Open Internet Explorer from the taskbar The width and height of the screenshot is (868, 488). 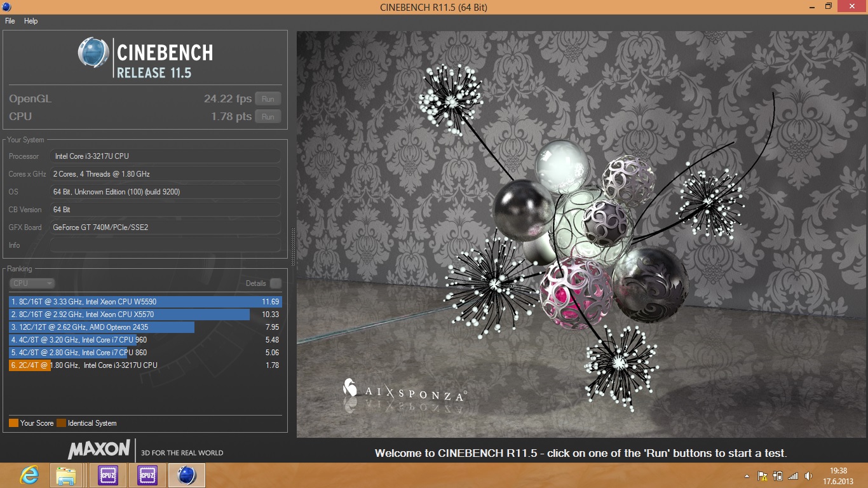pos(29,475)
